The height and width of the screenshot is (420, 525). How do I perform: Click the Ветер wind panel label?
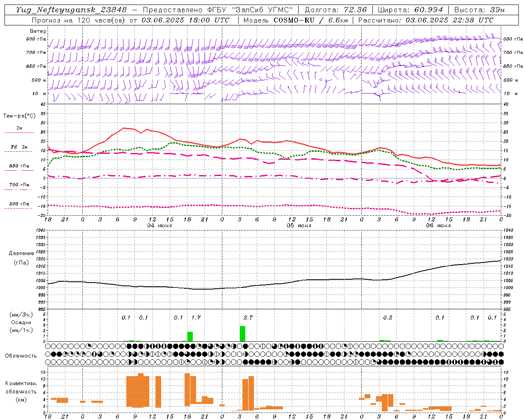pyautogui.click(x=38, y=31)
